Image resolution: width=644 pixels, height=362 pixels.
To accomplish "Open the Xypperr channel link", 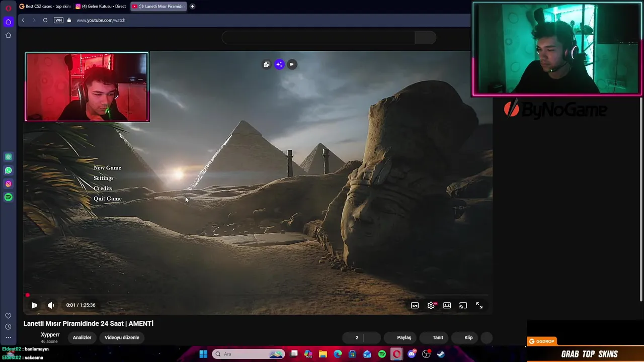I will click(50, 335).
